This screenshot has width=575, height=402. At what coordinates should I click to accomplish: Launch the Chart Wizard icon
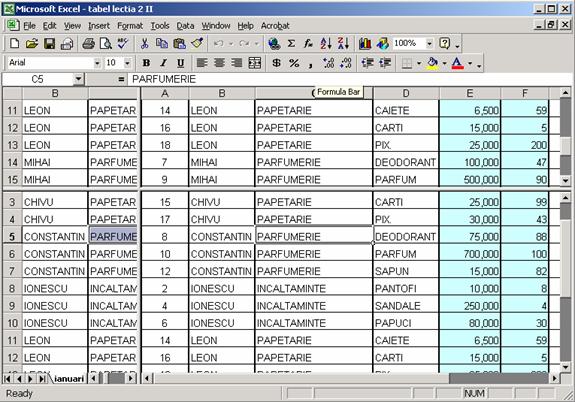365,44
